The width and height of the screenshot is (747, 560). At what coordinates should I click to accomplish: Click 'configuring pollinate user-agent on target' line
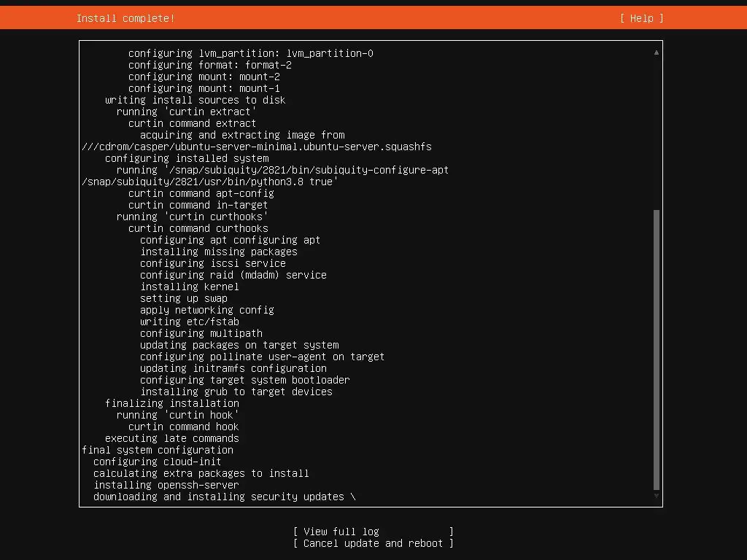pos(262,357)
